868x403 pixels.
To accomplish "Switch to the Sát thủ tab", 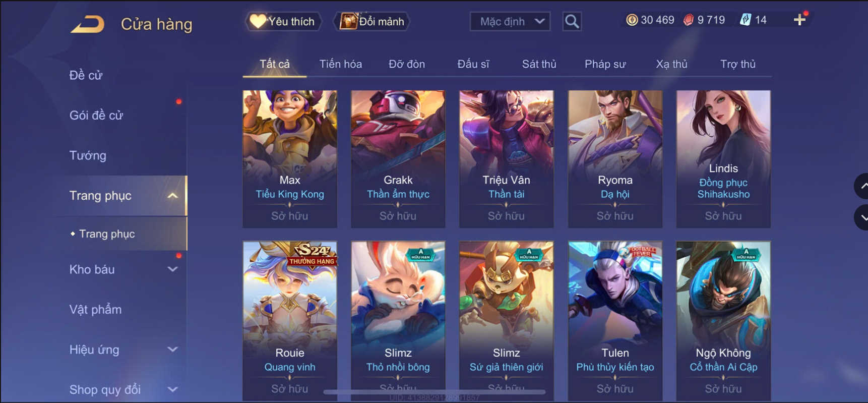I will coord(539,64).
